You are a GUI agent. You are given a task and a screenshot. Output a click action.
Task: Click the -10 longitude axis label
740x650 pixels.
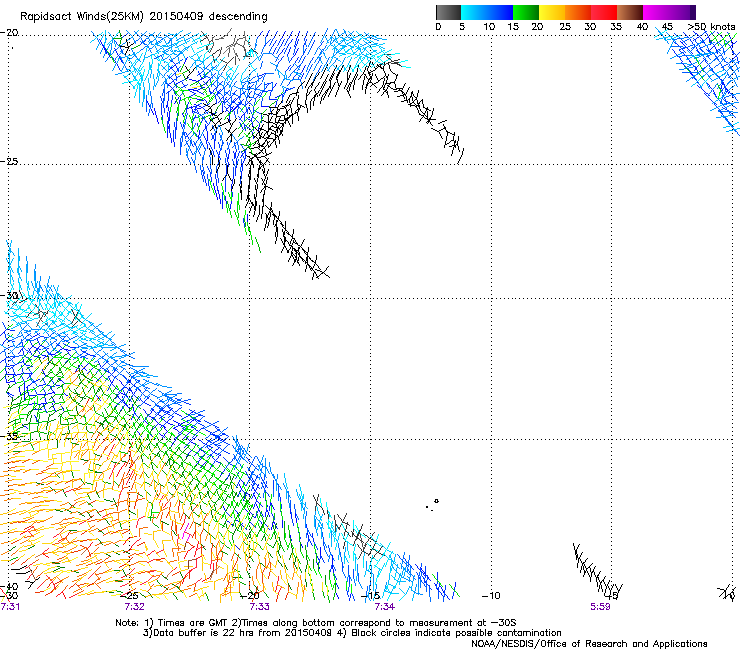coord(491,596)
